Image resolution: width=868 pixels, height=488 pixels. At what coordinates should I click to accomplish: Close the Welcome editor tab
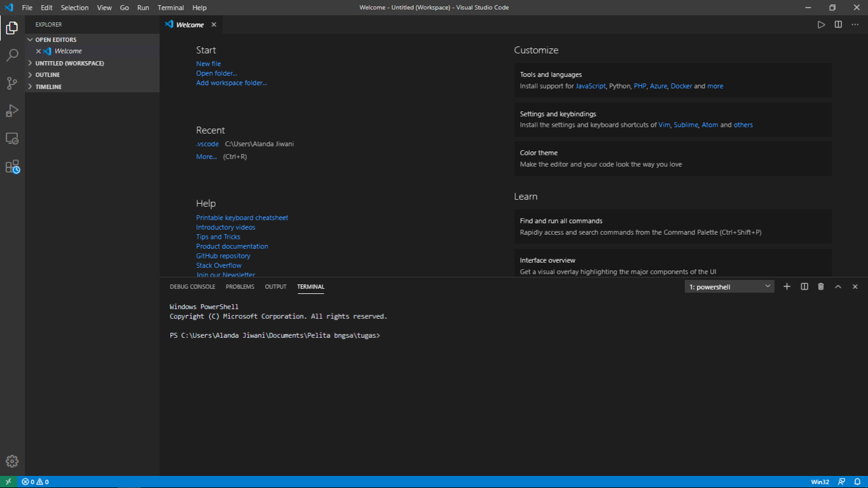coord(214,25)
